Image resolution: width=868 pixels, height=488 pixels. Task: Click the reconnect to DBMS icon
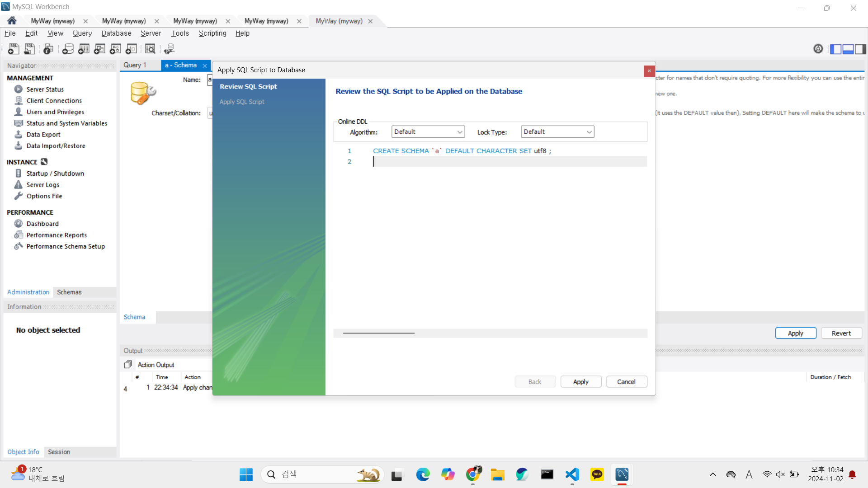pos(170,49)
